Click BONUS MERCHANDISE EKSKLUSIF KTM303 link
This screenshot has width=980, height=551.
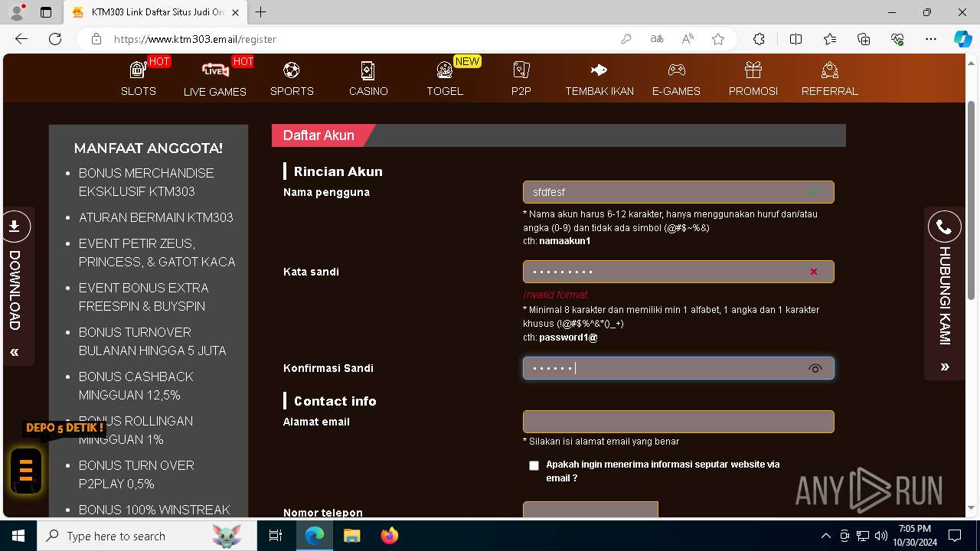click(x=146, y=182)
